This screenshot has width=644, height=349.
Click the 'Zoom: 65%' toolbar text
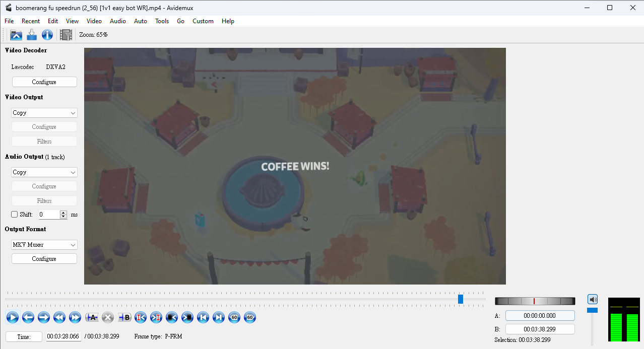pyautogui.click(x=93, y=35)
